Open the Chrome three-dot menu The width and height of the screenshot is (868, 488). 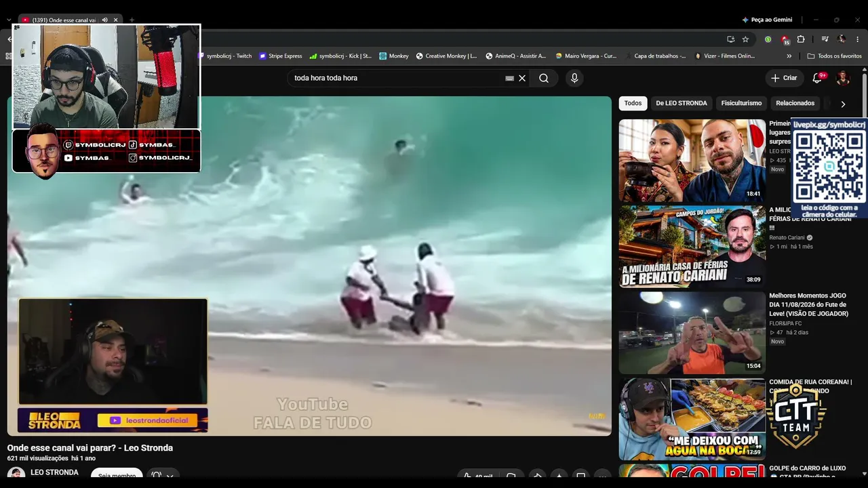[858, 39]
